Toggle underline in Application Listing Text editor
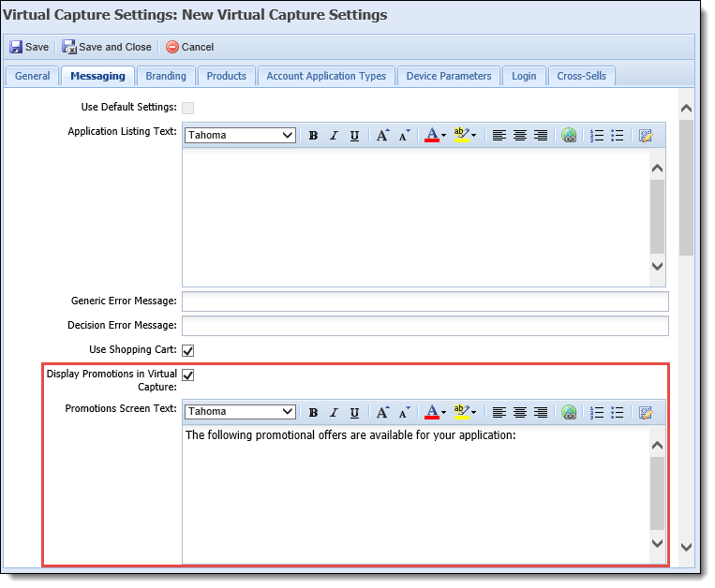 354,135
